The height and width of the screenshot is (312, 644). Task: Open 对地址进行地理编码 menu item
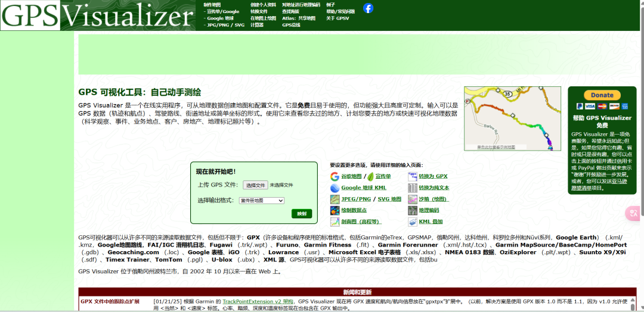click(301, 5)
